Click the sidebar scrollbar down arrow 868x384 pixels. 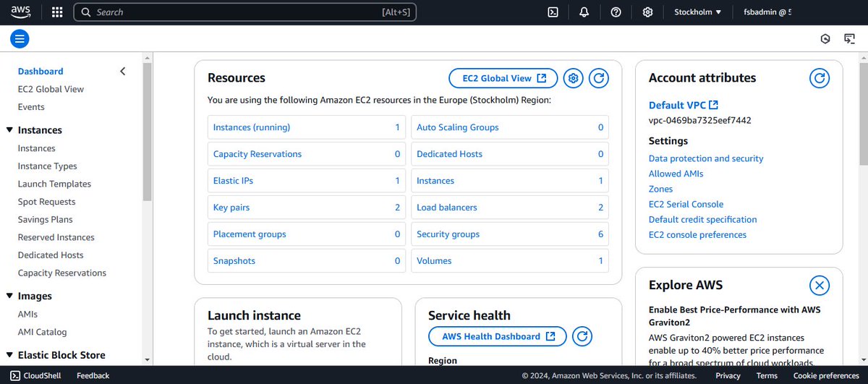click(x=148, y=359)
